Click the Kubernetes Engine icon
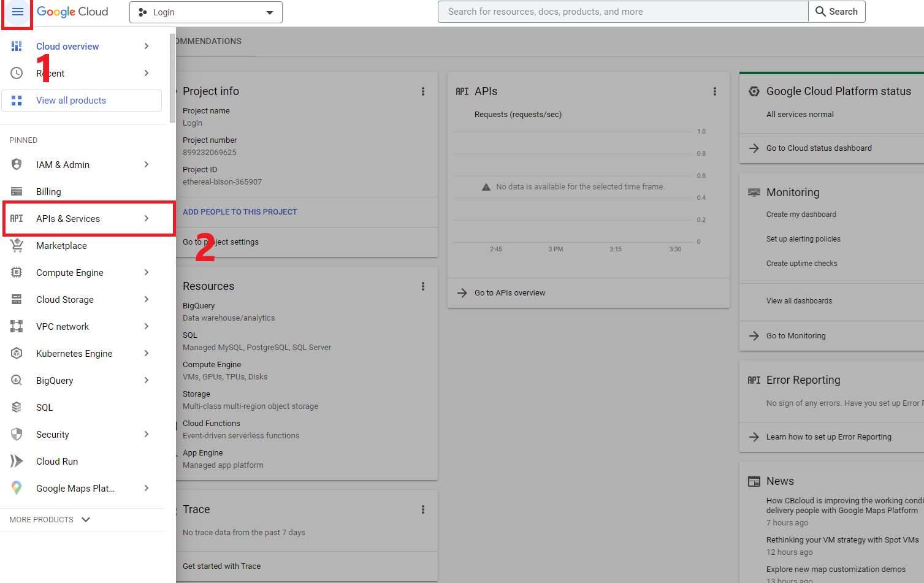The width and height of the screenshot is (924, 583). 17,353
